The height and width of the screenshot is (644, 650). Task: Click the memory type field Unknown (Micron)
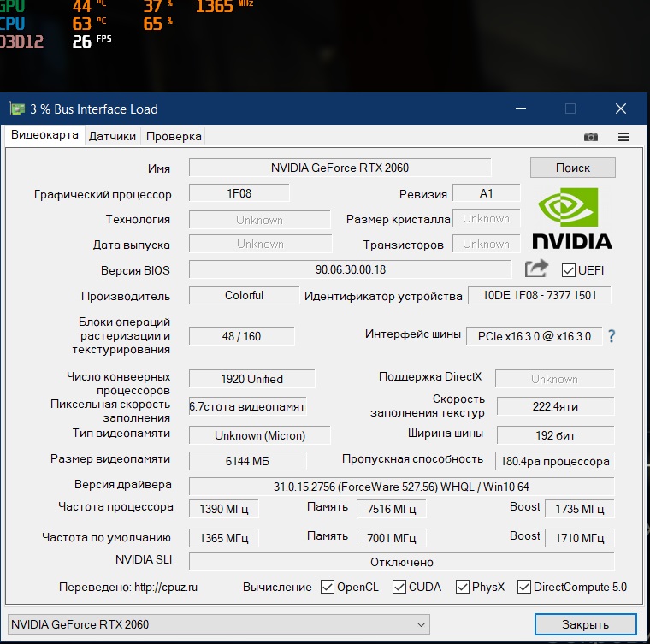(x=259, y=435)
